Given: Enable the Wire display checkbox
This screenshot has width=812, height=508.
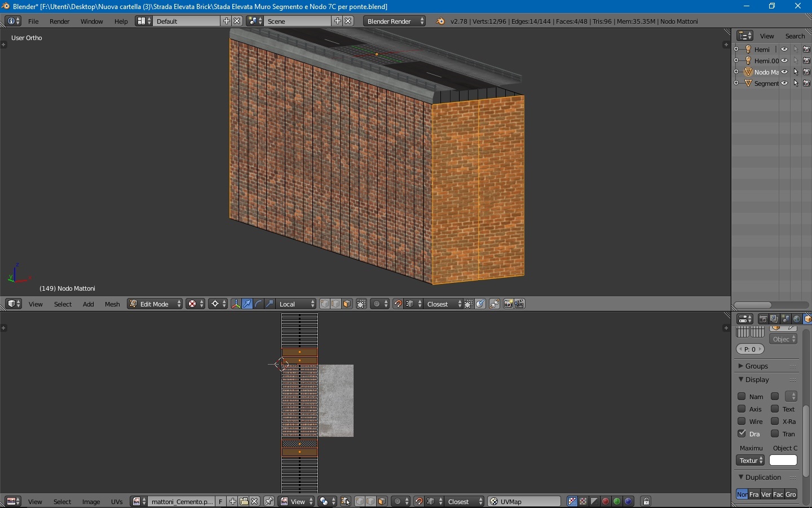Looking at the screenshot, I should click(x=742, y=422).
